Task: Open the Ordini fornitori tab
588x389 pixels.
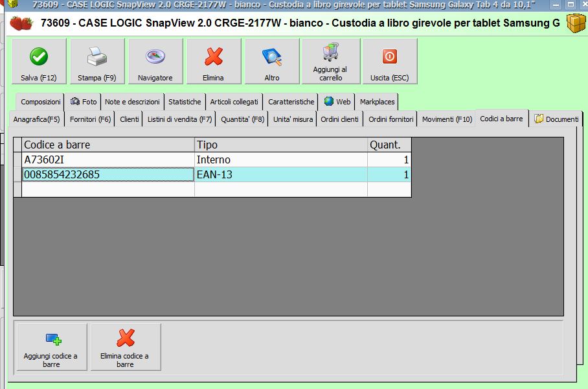Action: [390, 119]
